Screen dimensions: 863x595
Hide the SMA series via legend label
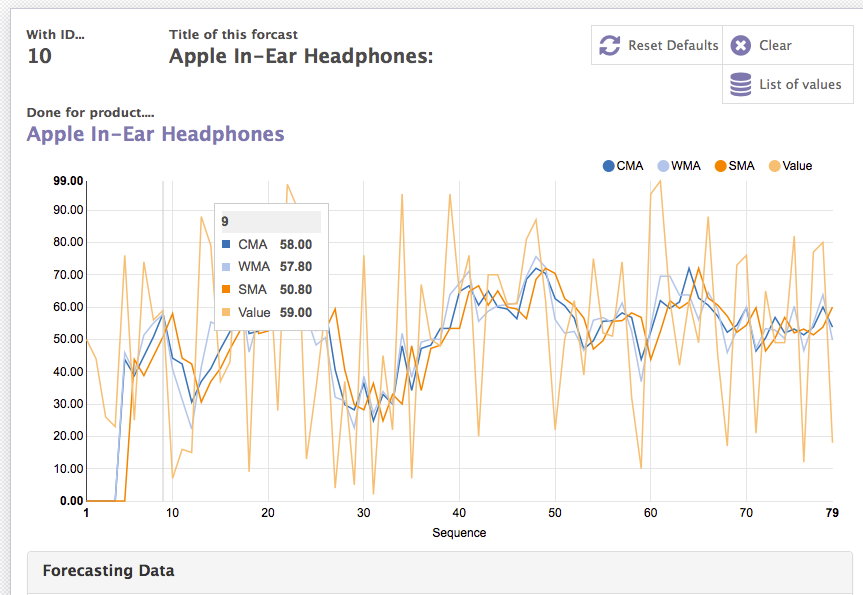[741, 166]
